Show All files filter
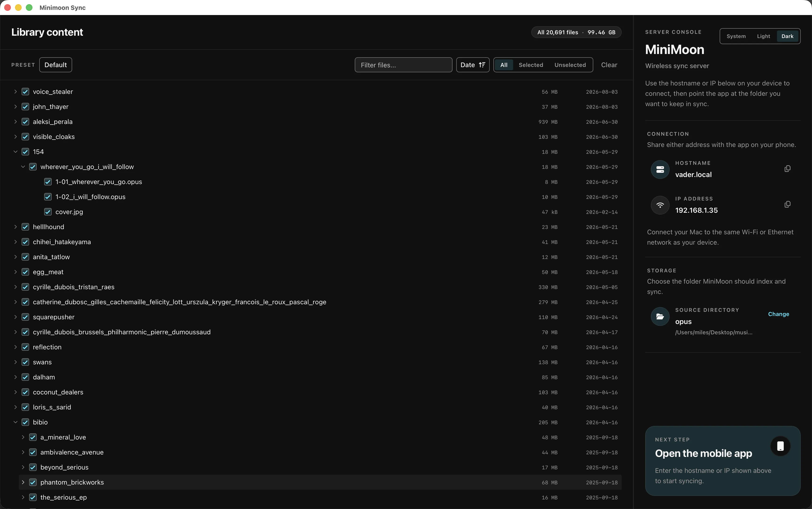This screenshot has width=812, height=509. click(x=504, y=65)
